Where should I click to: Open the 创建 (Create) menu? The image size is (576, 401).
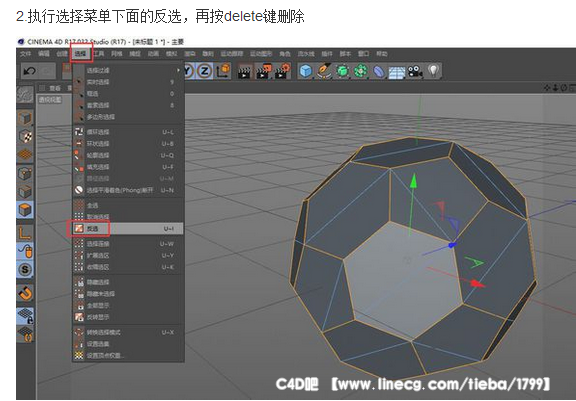62,54
